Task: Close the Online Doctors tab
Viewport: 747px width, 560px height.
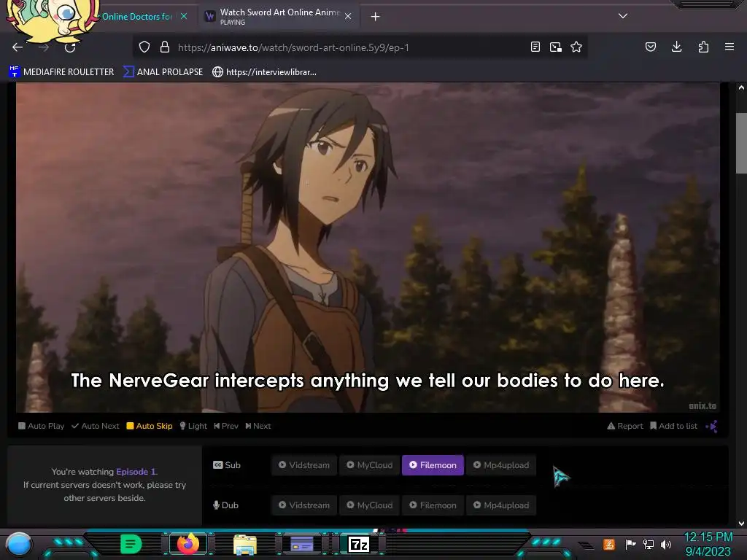Action: tap(184, 16)
